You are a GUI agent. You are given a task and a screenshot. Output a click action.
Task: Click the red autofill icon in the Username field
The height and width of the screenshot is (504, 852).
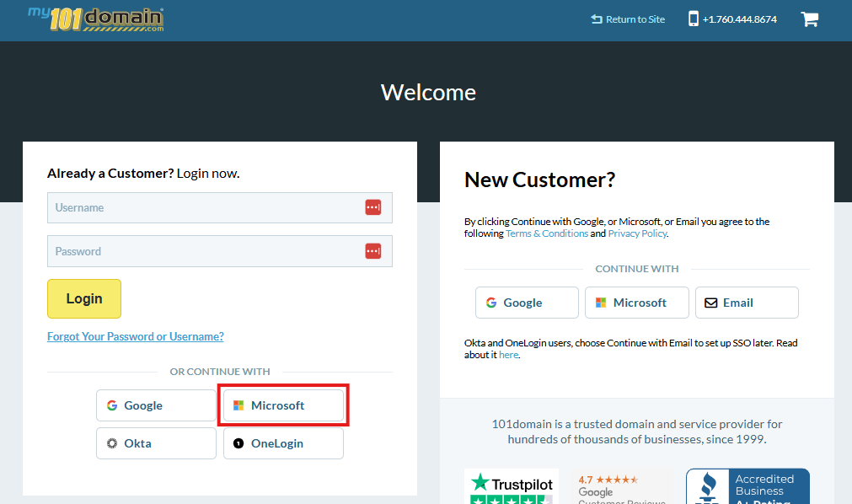(x=372, y=207)
